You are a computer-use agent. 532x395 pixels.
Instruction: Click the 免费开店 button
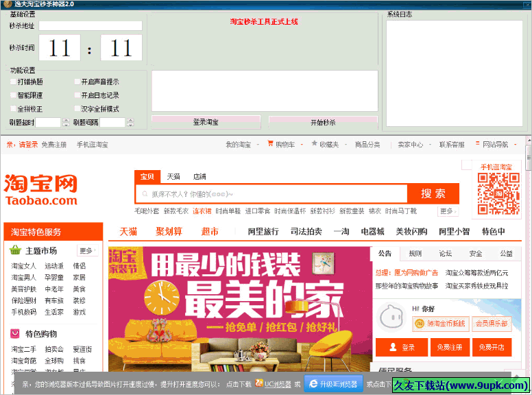coord(492,347)
